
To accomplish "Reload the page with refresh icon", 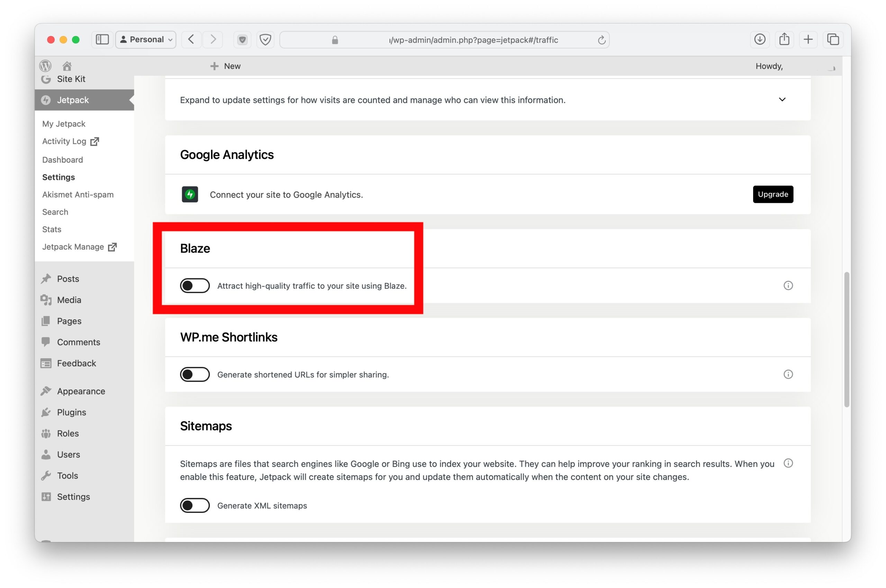I will 601,40.
